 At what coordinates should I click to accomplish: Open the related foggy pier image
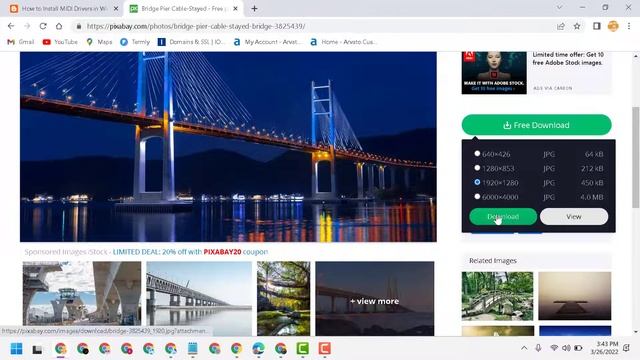[575, 296]
